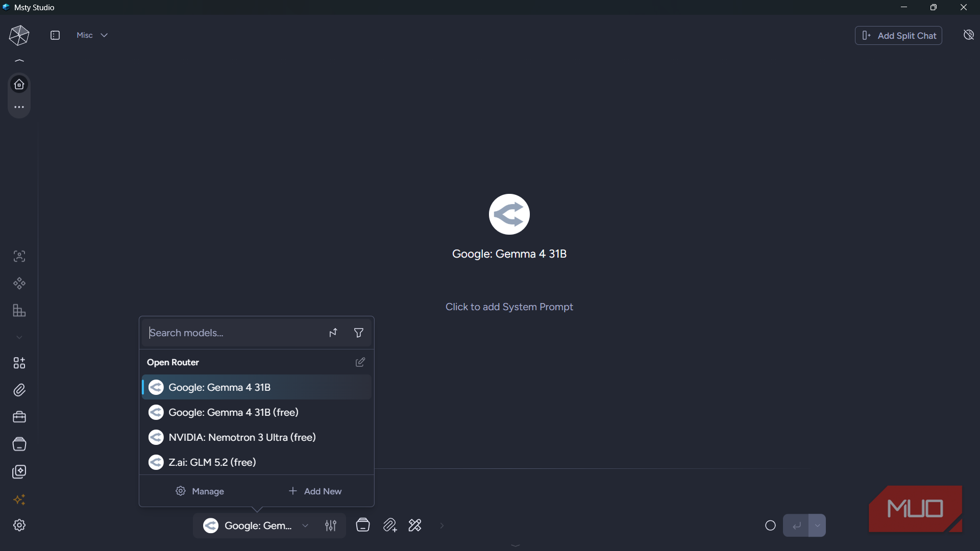980x551 pixels.
Task: Collapse the sidebar section with the up caret
Action: [19, 61]
